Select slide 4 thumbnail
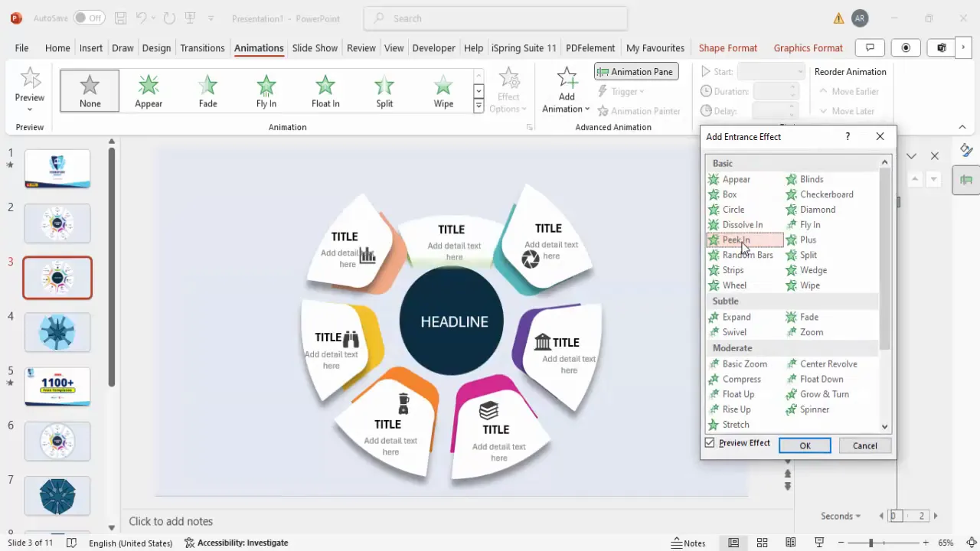Screen dimensions: 980x551 [x=57, y=332]
